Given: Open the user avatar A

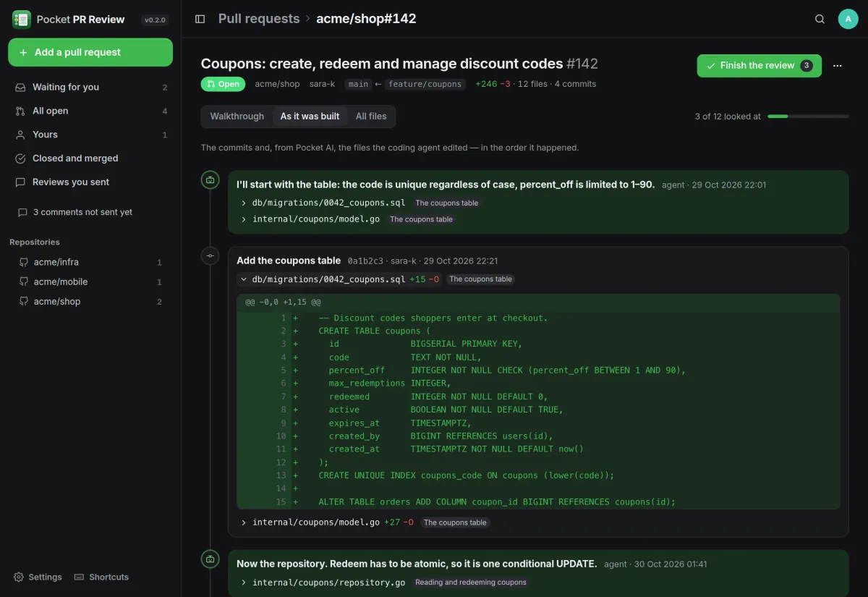Looking at the screenshot, I should (848, 19).
